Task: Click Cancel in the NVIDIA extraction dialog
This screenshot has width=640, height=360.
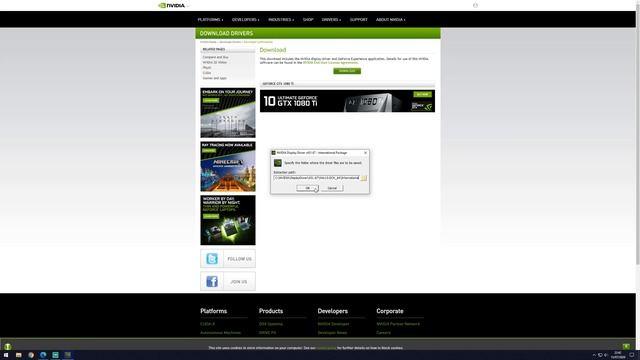Action: (332, 188)
